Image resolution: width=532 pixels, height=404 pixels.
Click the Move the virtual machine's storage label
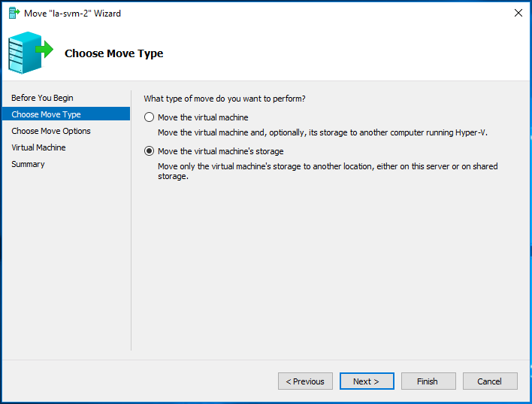pyautogui.click(x=220, y=151)
